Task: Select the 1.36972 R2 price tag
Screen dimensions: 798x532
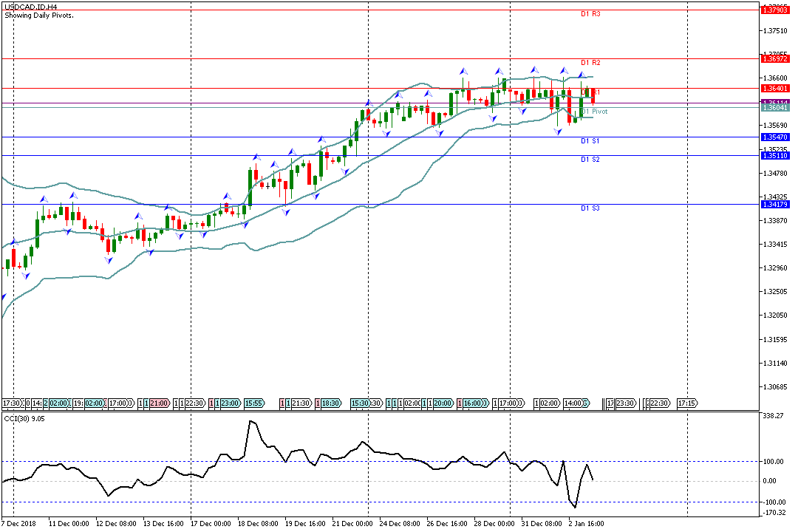Action: [774, 59]
